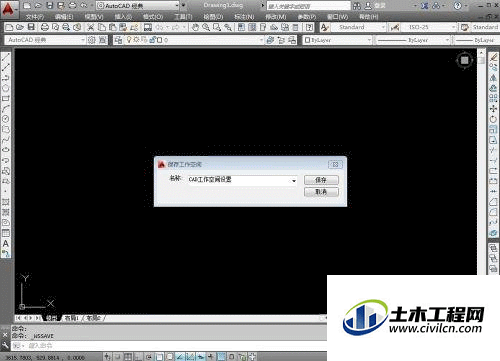Click Plot printer icon in quick access toolbar
This screenshot has height=361, width=500.
[x=72, y=6]
